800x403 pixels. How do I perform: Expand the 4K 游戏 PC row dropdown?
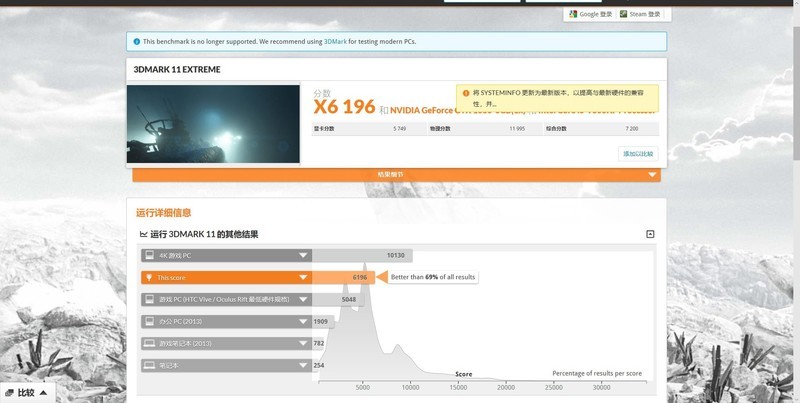click(x=303, y=256)
